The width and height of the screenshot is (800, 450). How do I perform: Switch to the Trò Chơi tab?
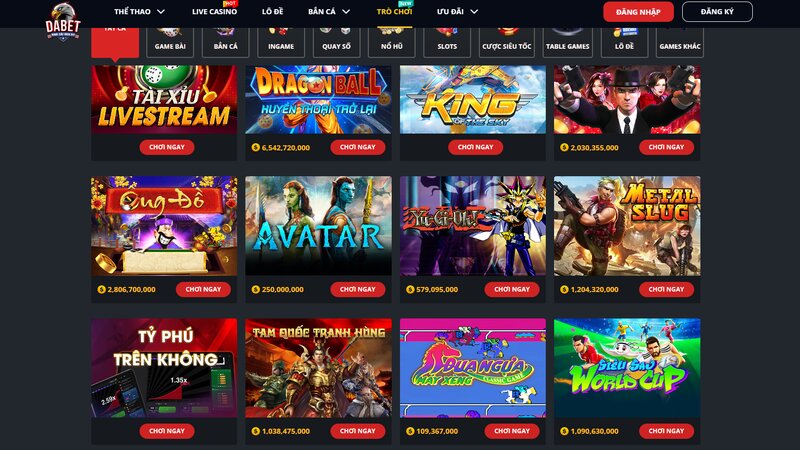click(x=394, y=11)
